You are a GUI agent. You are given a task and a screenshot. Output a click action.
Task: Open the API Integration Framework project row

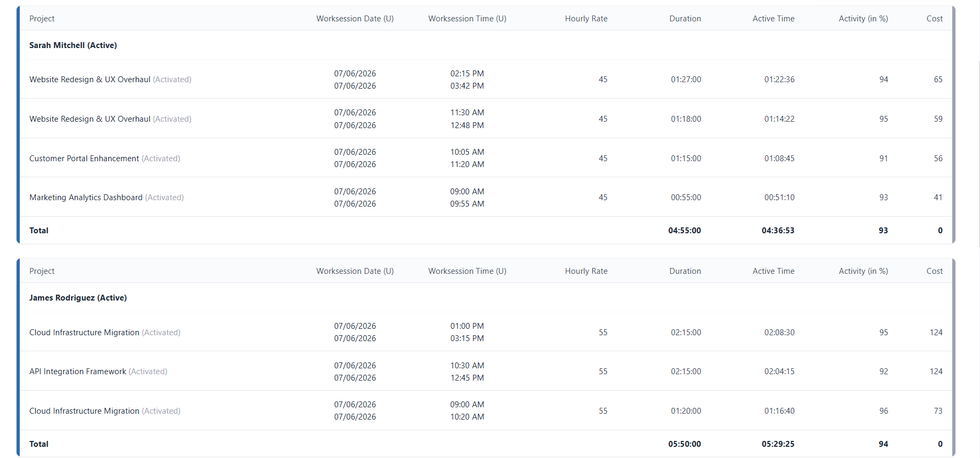coord(486,372)
